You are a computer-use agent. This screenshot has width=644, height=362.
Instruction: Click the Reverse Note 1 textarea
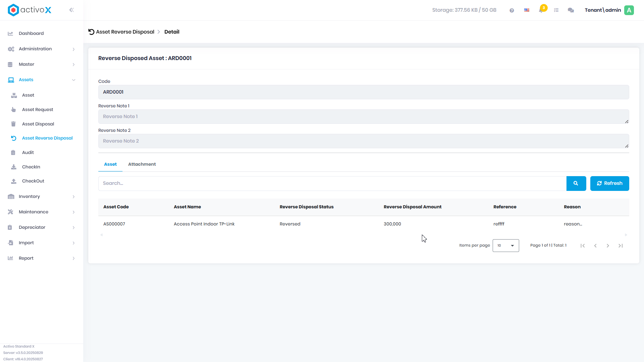(x=363, y=117)
